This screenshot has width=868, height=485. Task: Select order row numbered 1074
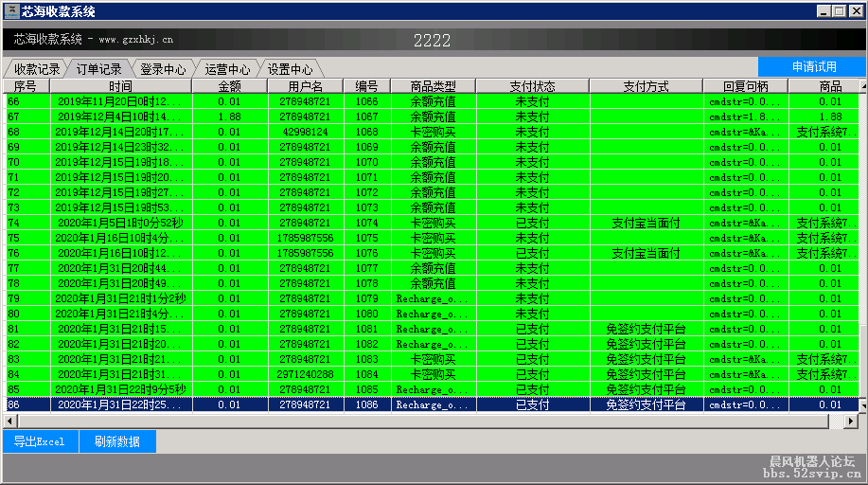tap(366, 223)
